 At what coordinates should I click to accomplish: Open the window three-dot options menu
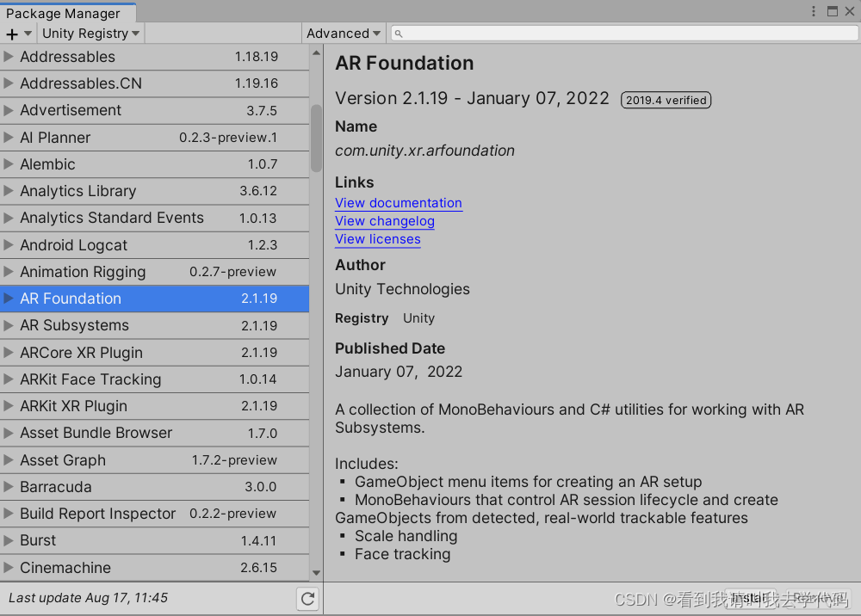(814, 11)
